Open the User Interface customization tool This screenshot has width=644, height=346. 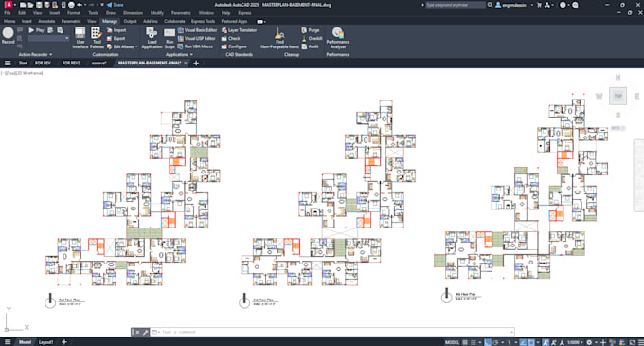click(x=80, y=38)
